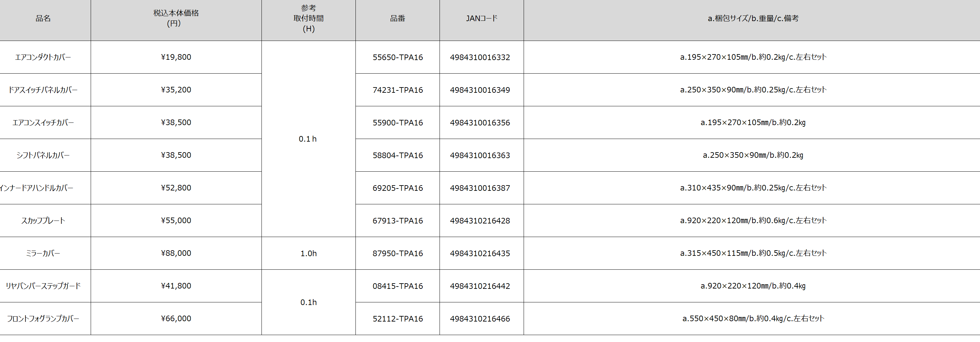The image size is (980, 342).
Task: Select the 税込本体価格 column header
Action: [176, 18]
